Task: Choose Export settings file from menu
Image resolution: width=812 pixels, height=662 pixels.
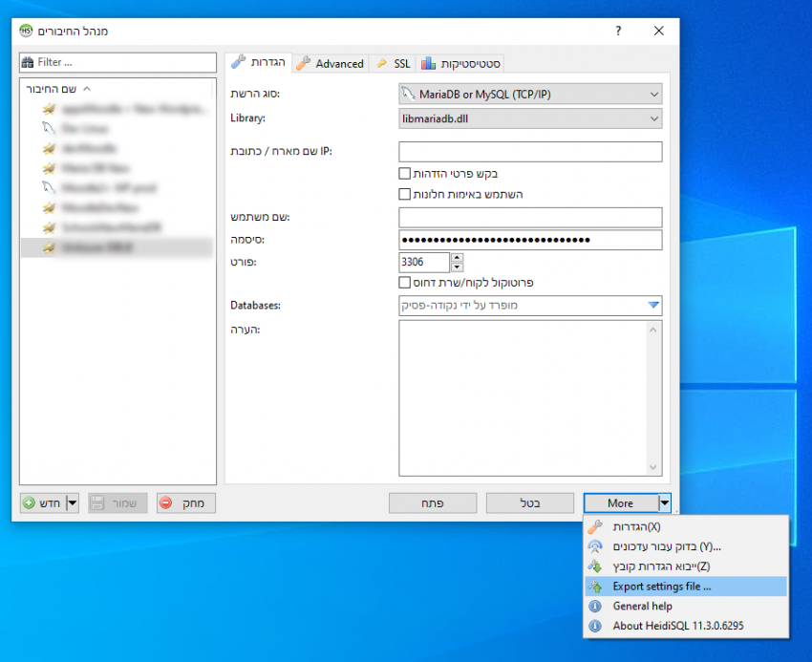Action: tap(686, 587)
